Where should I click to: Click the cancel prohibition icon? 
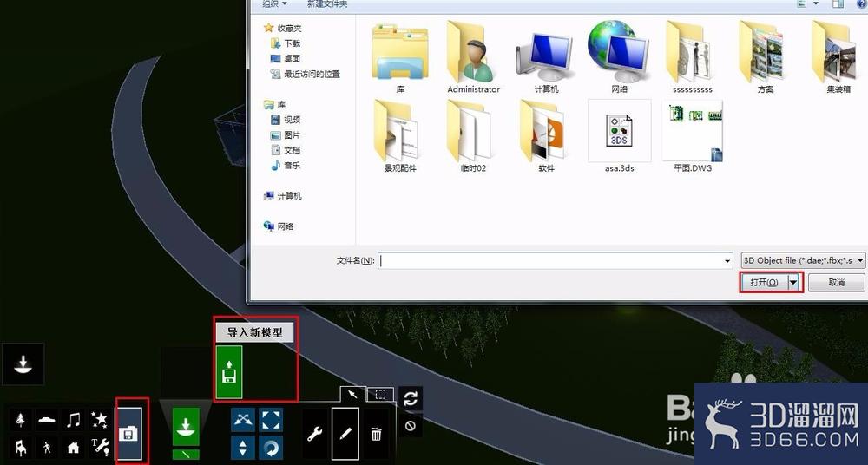point(411,425)
